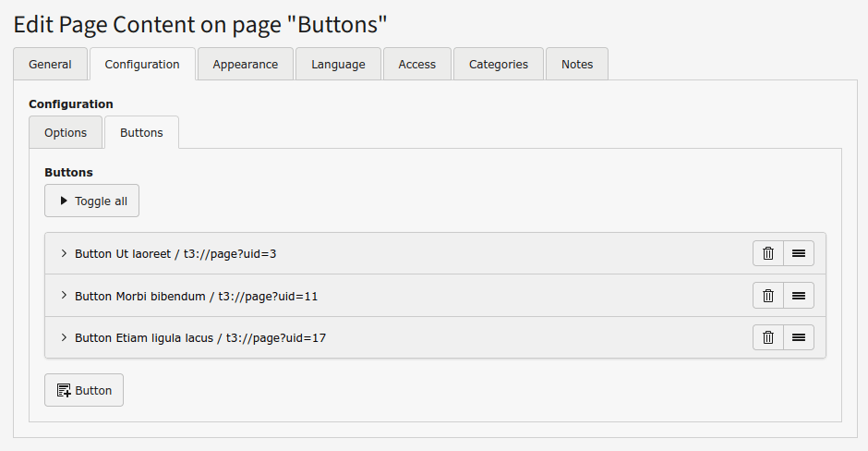Open the Appearance tab

[x=245, y=65]
